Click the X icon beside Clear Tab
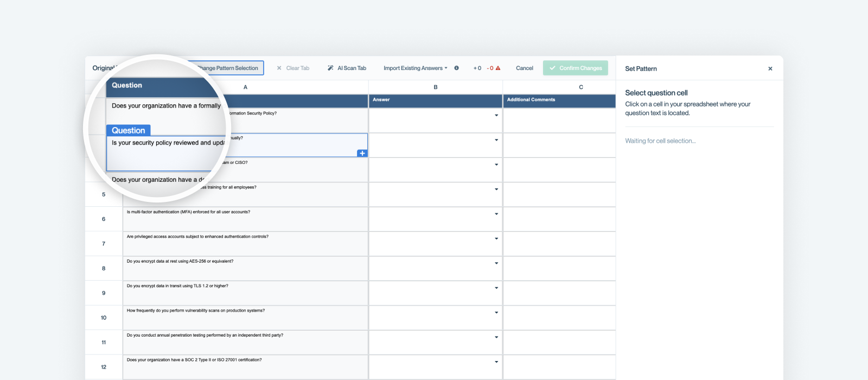Image resolution: width=868 pixels, height=380 pixels. (x=279, y=68)
